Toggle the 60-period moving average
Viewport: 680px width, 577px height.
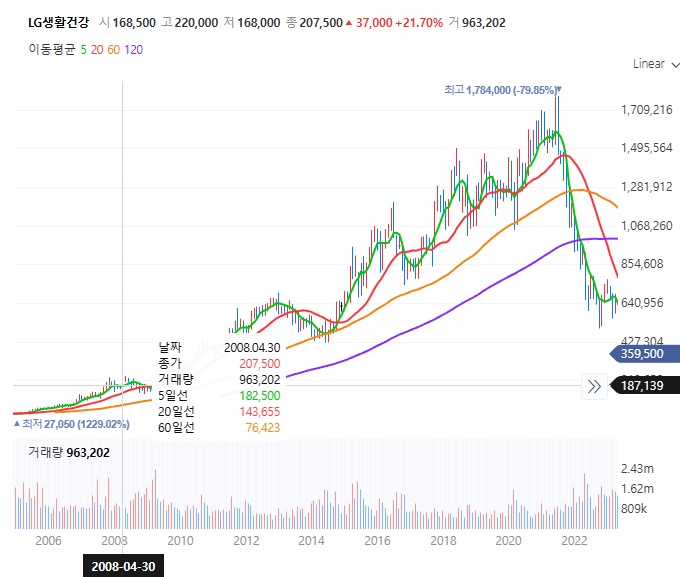click(x=113, y=50)
